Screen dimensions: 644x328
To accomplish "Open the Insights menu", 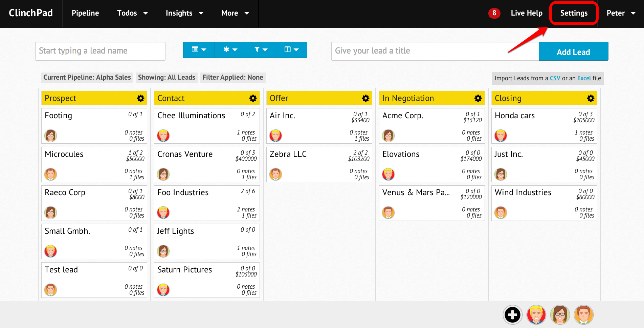I will [184, 13].
